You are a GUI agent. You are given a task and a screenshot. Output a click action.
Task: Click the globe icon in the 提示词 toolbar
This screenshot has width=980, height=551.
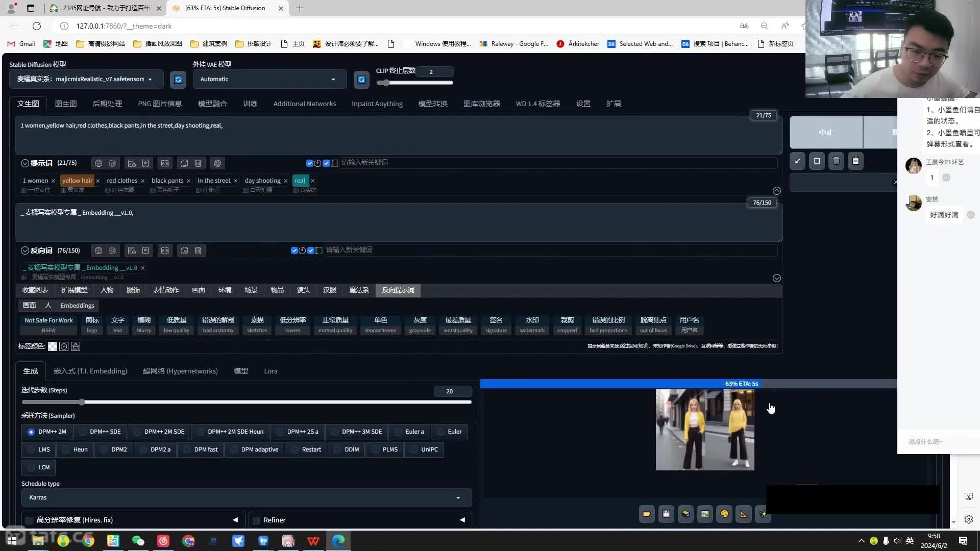(99, 163)
